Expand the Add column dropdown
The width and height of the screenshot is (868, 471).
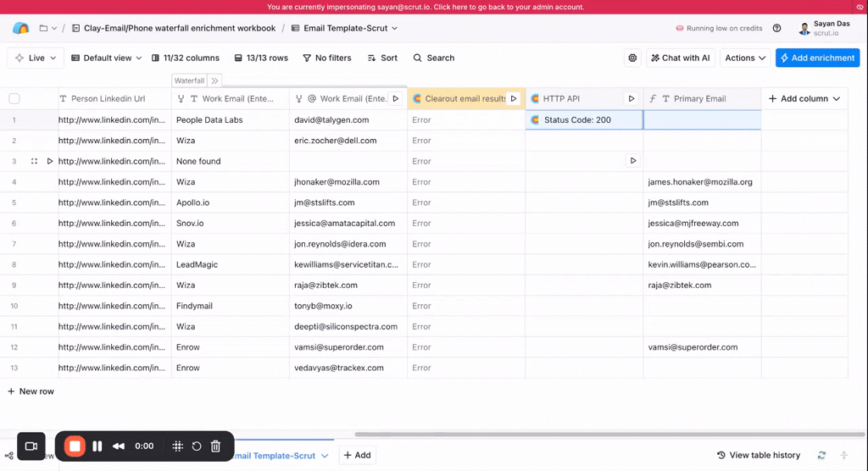[804, 99]
